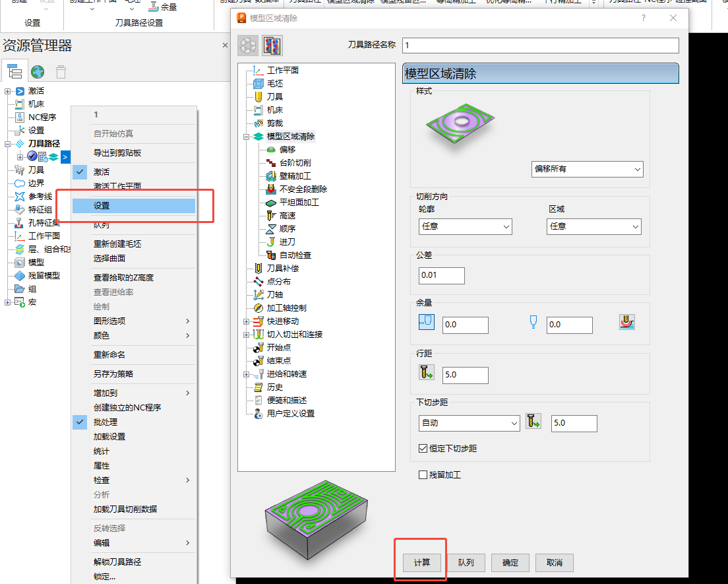Click the globe tab icon in 资源管理器
Screen dimensions: 728x584
[x=38, y=71]
